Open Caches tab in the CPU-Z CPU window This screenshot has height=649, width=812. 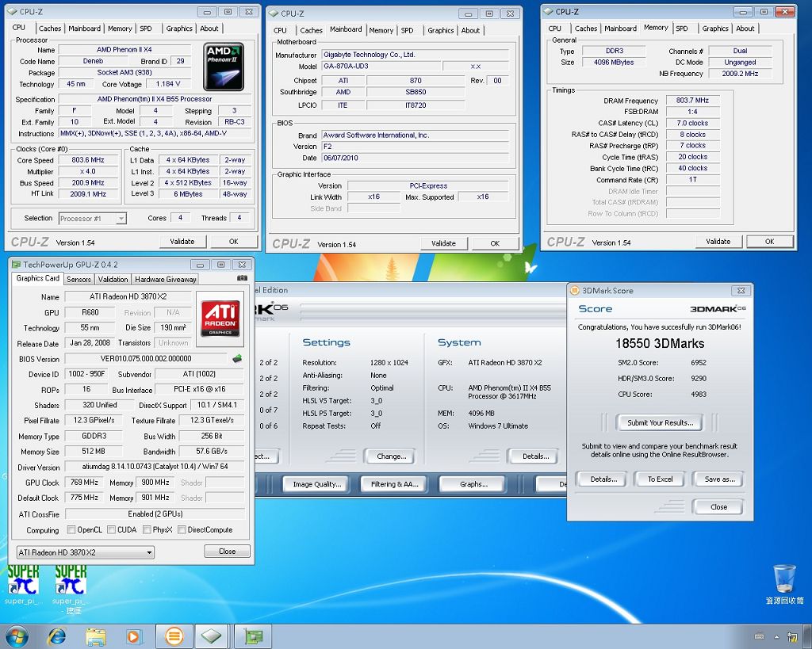coord(50,29)
